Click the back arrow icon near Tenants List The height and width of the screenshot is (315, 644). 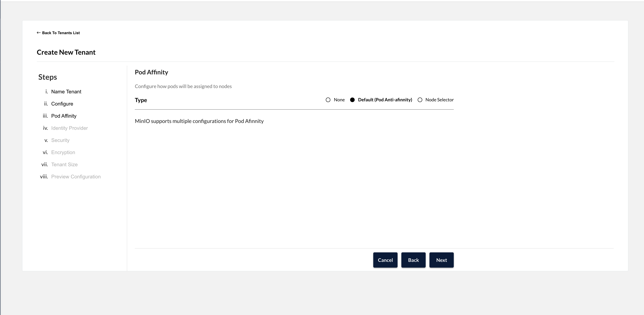[39, 33]
